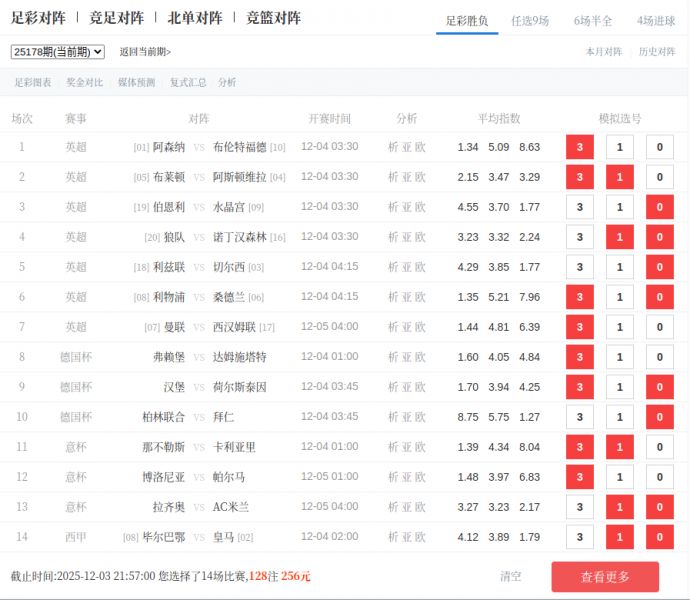
Task: Open the 4场进球 tab
Action: pos(655,20)
